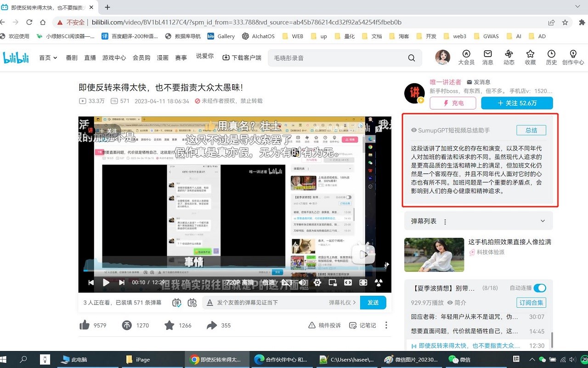This screenshot has width=588, height=368.
Task: Open the browser tab list chevron
Action: (x=577, y=6)
